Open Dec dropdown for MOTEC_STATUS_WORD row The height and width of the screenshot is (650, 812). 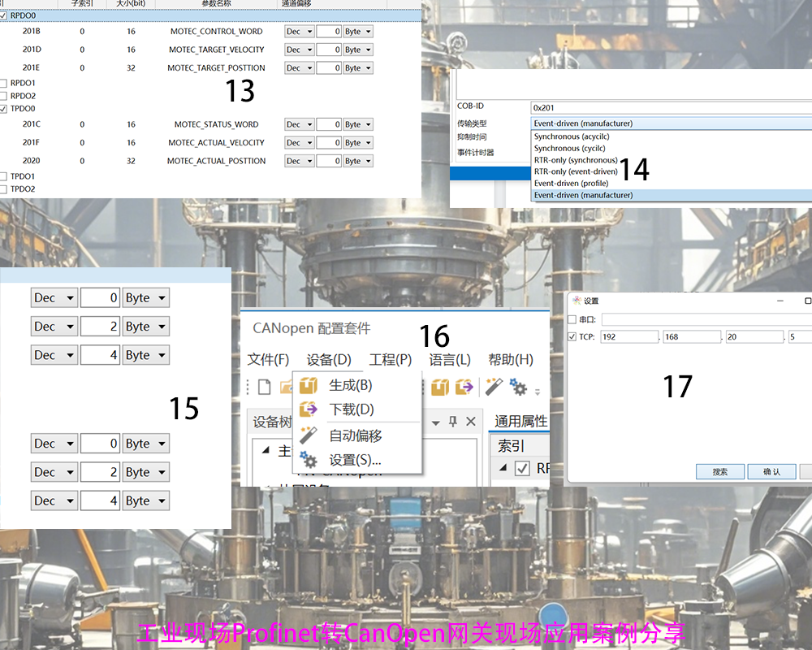click(x=300, y=124)
